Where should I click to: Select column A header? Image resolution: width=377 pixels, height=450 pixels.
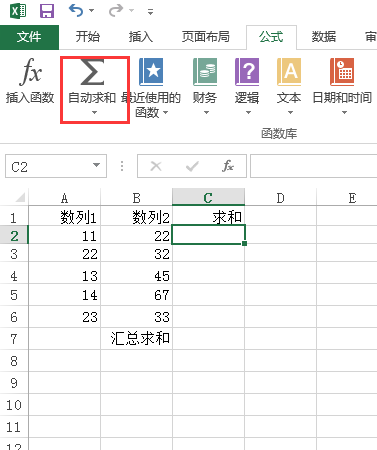tap(64, 198)
